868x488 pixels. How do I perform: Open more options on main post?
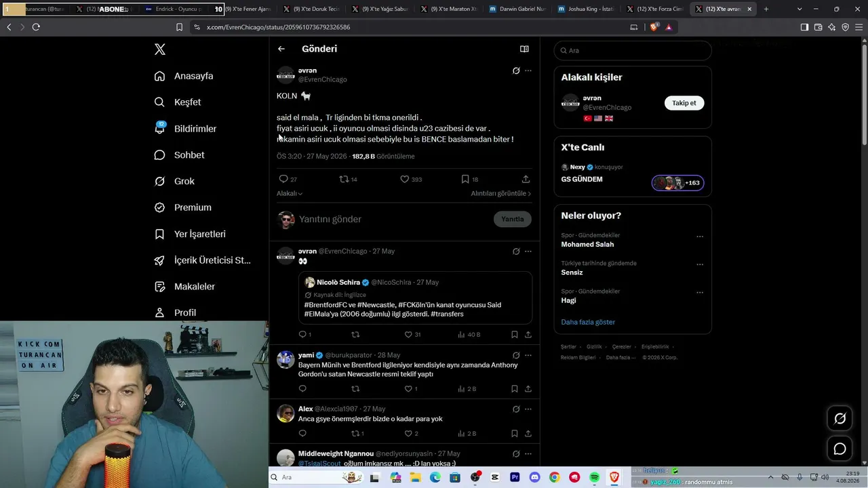[528, 70]
